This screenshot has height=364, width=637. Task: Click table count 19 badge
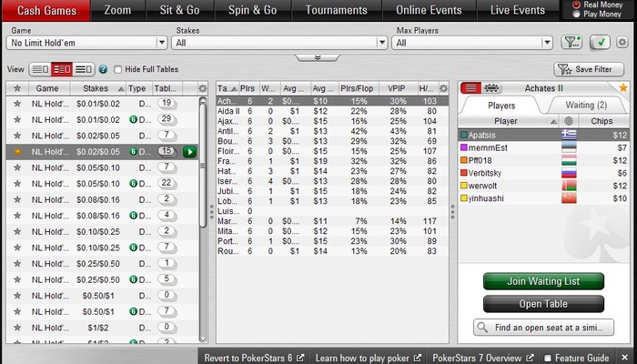click(x=167, y=103)
